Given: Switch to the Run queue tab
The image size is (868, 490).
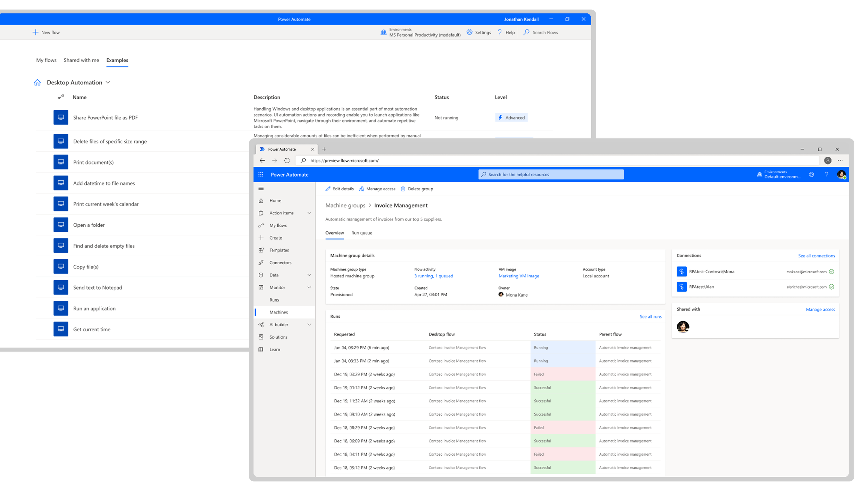Looking at the screenshot, I should coord(361,233).
